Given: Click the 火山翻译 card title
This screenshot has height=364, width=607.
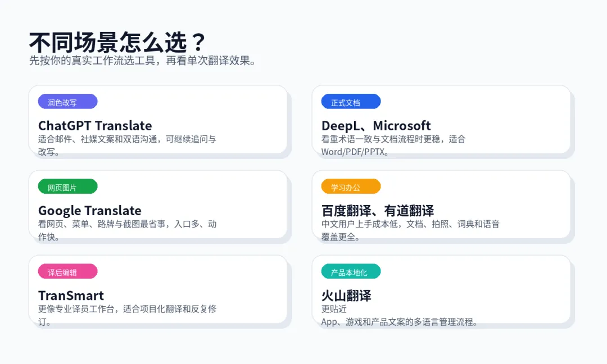Looking at the screenshot, I should pyautogui.click(x=346, y=295).
